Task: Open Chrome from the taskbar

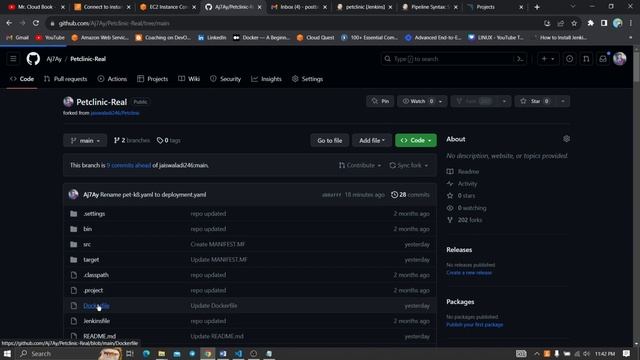Action: click(x=208, y=353)
